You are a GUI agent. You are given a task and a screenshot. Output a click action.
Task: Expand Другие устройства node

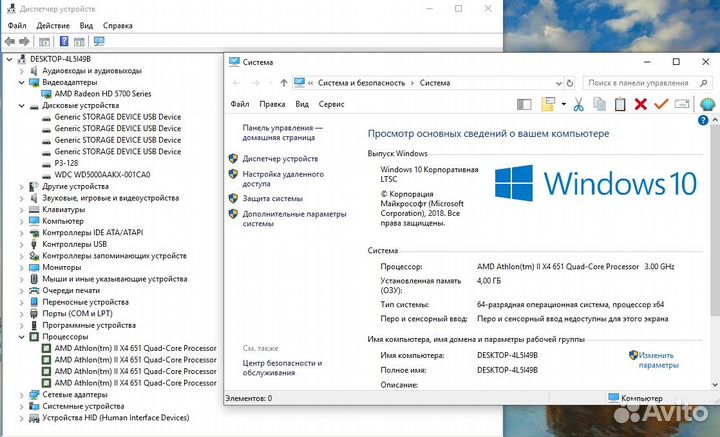pyautogui.click(x=22, y=187)
